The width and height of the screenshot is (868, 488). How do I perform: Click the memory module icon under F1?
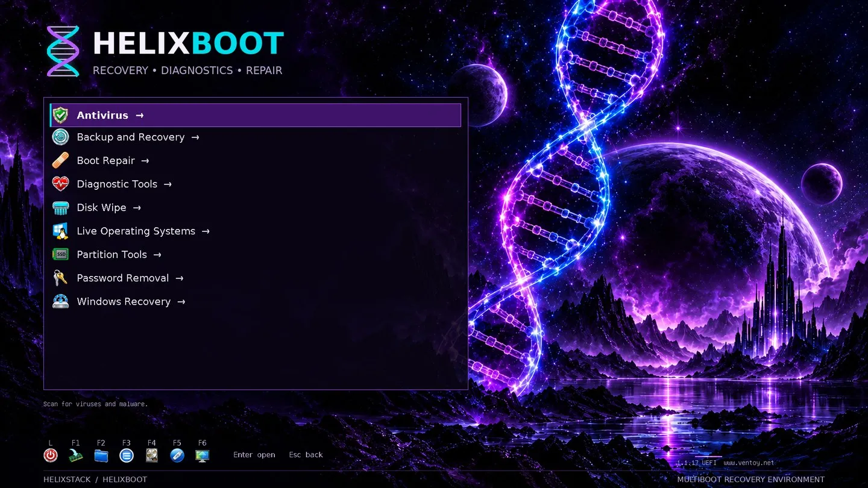pyautogui.click(x=76, y=455)
